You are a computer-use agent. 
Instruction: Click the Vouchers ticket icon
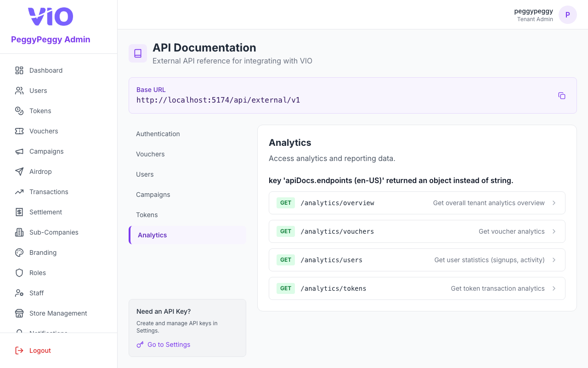pyautogui.click(x=19, y=131)
